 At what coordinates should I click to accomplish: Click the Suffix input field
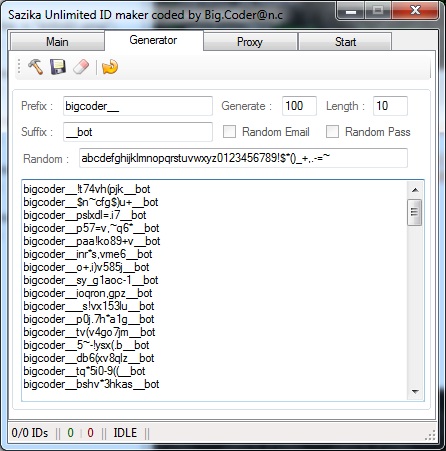[x=138, y=132]
